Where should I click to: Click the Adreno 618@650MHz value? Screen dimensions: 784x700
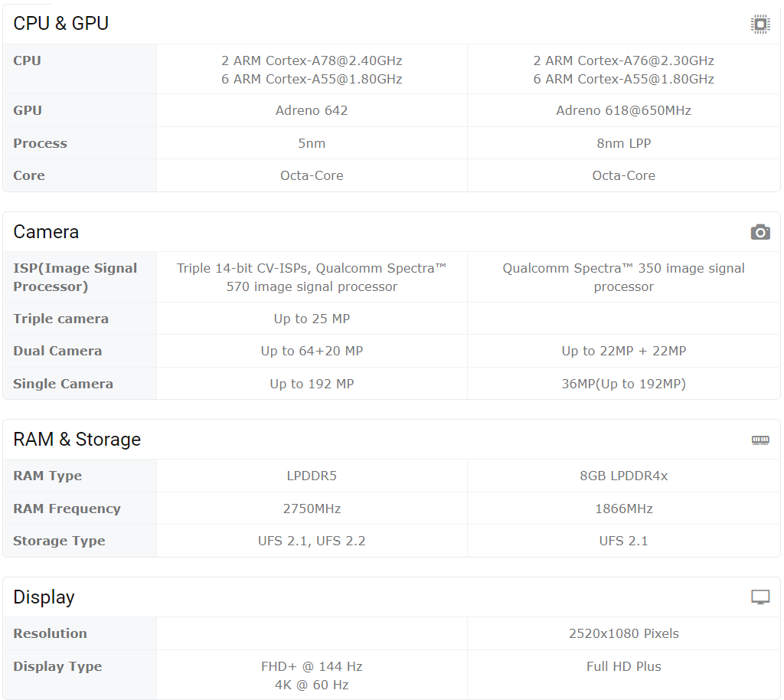tap(623, 110)
